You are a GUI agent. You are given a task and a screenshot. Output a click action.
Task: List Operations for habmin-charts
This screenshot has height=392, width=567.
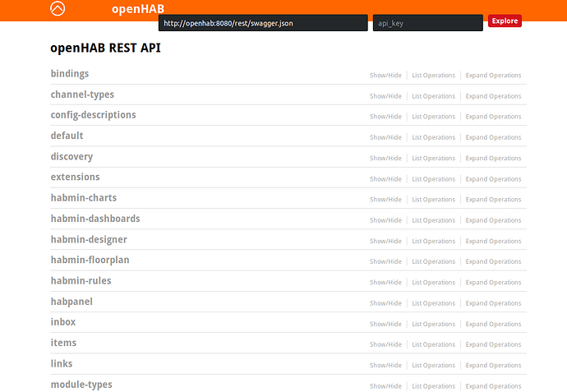[434, 200]
